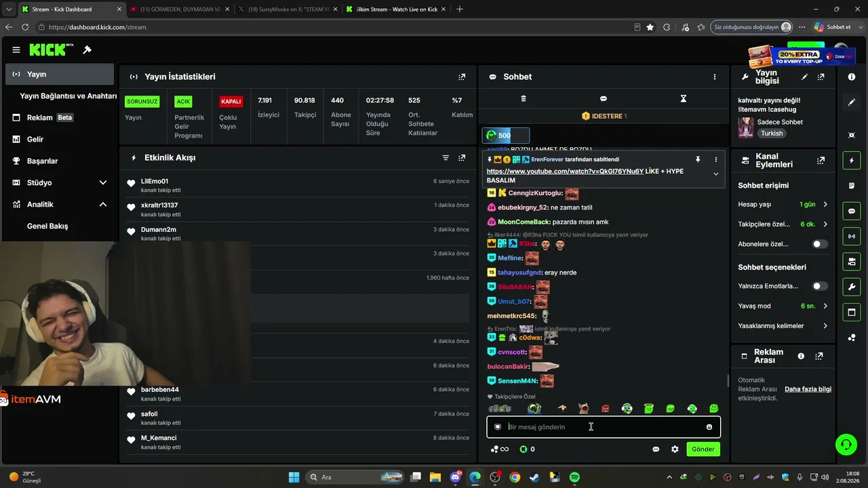Pop out the Yayın bilgisi panel
Image resolution: width=868 pixels, height=488 pixels.
click(x=821, y=77)
